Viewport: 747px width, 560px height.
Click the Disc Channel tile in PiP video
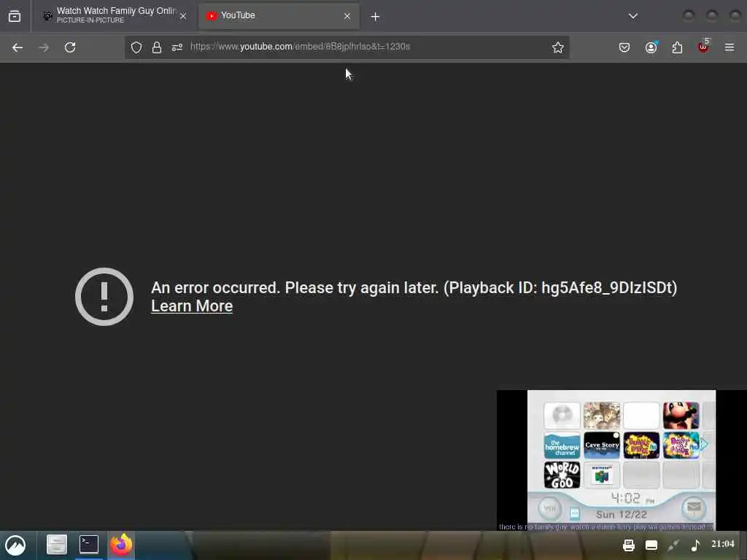point(562,416)
